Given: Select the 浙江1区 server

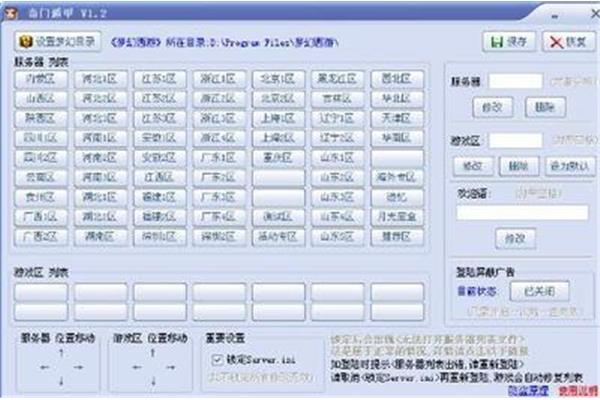Looking at the screenshot, I should coord(219,79).
